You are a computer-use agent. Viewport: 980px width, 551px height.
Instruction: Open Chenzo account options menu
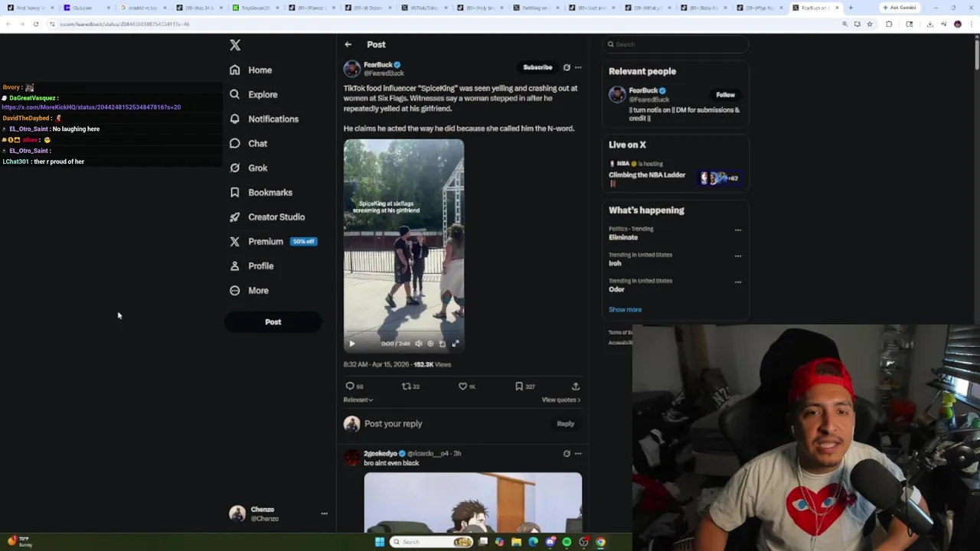[324, 514]
